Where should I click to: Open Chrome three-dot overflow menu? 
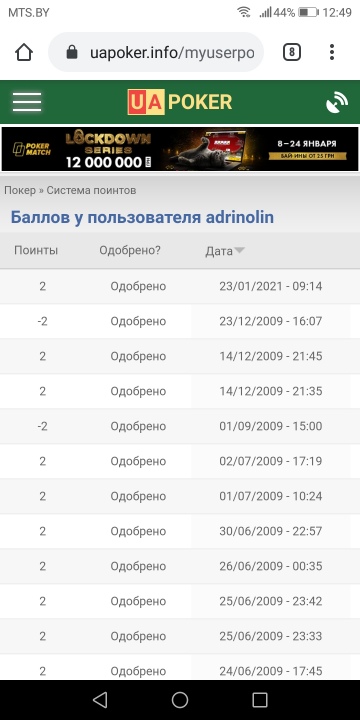332,52
